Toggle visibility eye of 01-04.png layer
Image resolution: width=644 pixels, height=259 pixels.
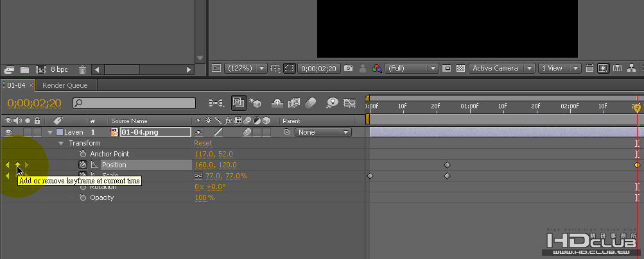click(8, 132)
